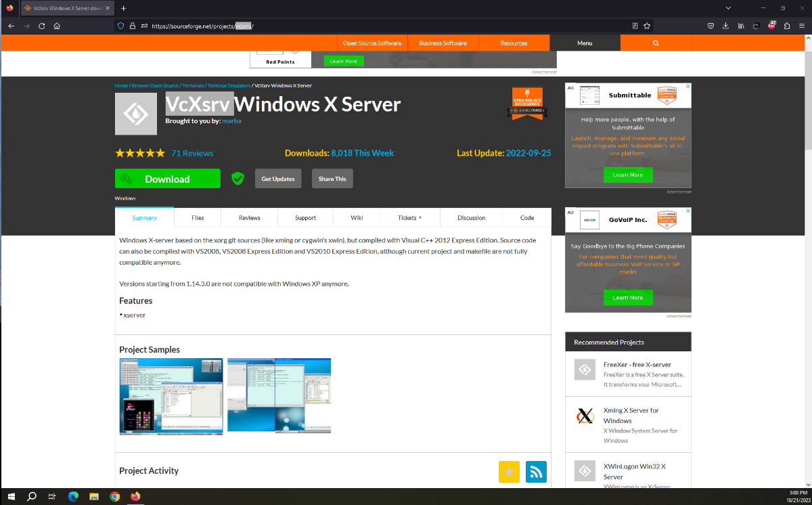The width and height of the screenshot is (812, 505).
Task: Click the Xming X Server icon
Action: click(585, 415)
